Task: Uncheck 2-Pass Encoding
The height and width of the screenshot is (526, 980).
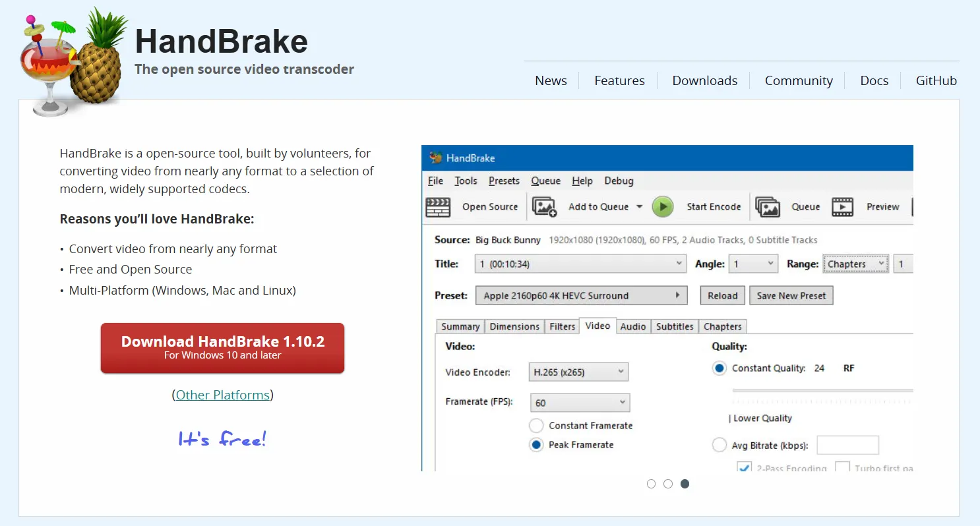Action: [745, 467]
